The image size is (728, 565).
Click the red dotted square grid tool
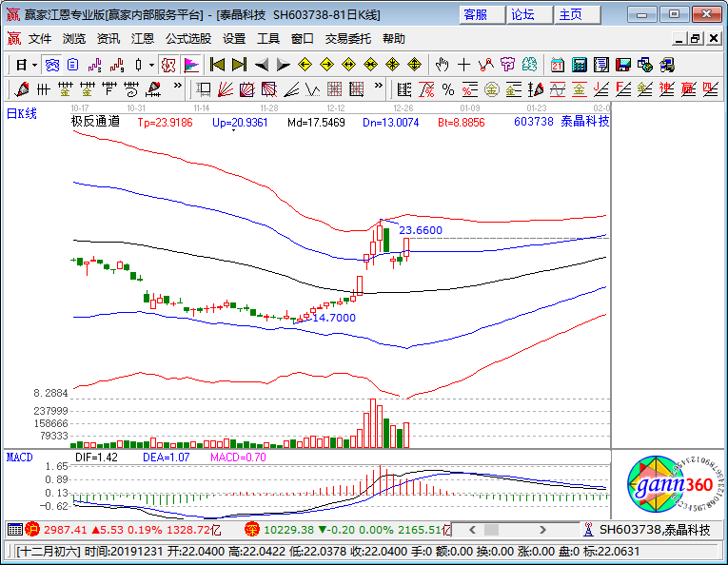pyautogui.click(x=334, y=89)
